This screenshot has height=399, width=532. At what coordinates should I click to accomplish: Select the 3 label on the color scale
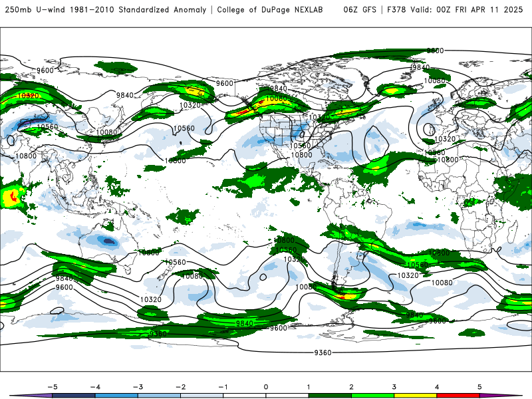coord(394,387)
